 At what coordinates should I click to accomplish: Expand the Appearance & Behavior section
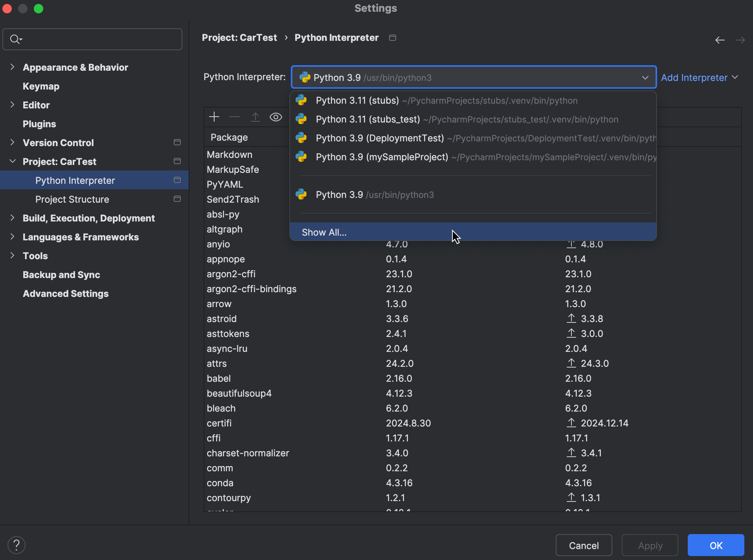pyautogui.click(x=13, y=67)
